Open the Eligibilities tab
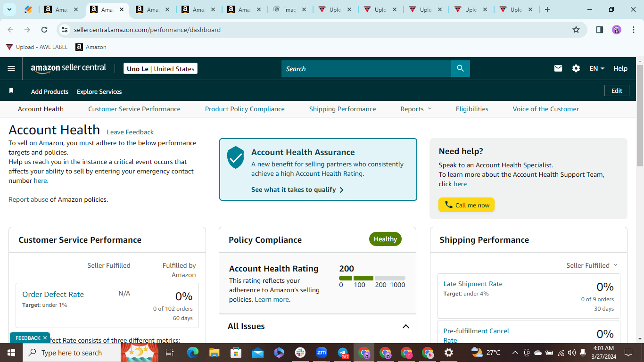The height and width of the screenshot is (362, 644). [x=472, y=109]
